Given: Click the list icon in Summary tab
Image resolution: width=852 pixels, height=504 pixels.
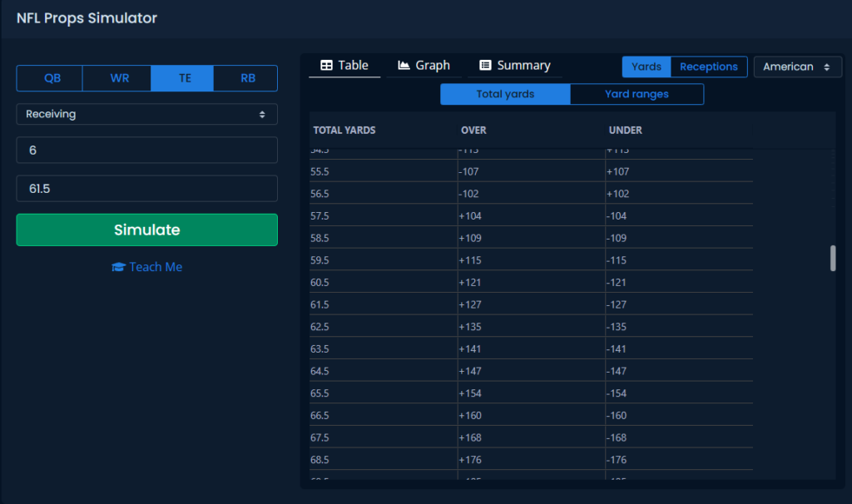Looking at the screenshot, I should pos(485,65).
